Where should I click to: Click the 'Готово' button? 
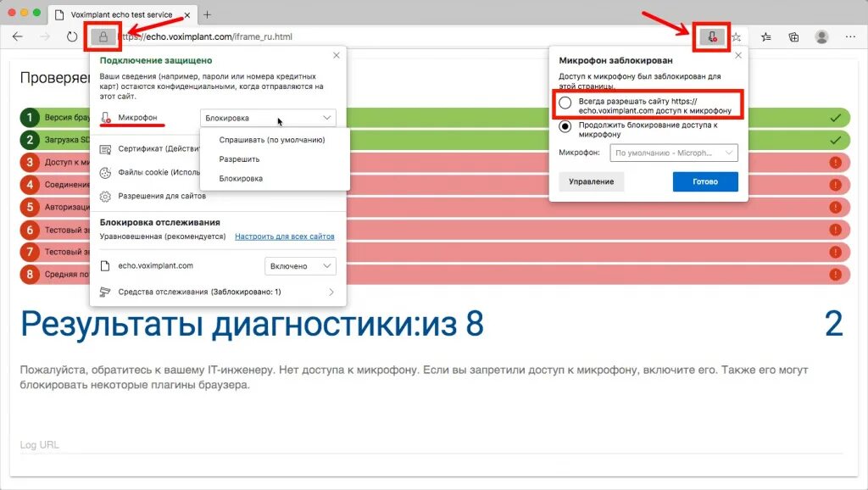(x=705, y=181)
